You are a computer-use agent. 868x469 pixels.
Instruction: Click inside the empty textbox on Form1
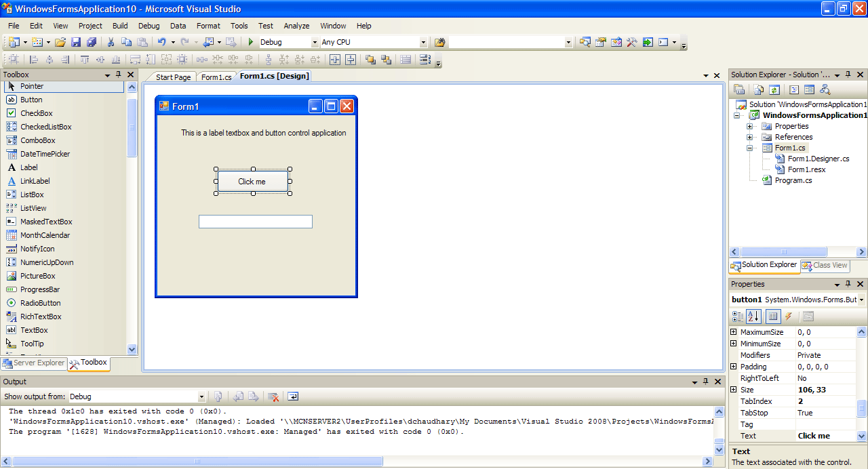pos(255,221)
